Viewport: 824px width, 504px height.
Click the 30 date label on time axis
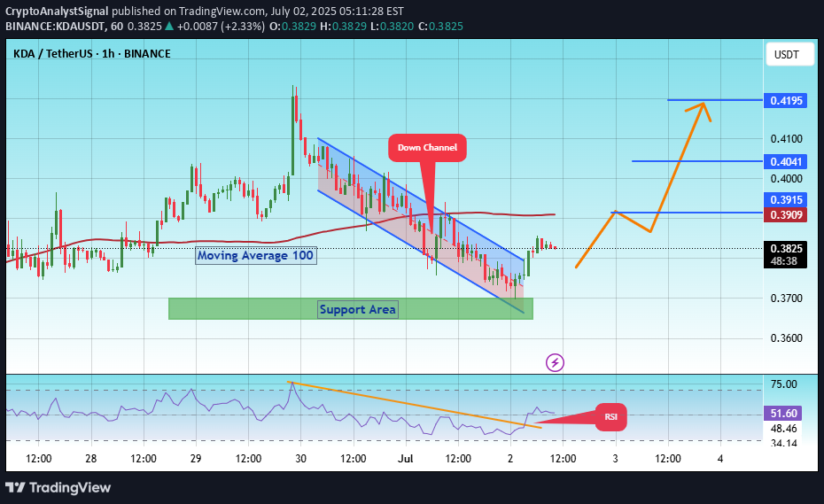[x=300, y=459]
